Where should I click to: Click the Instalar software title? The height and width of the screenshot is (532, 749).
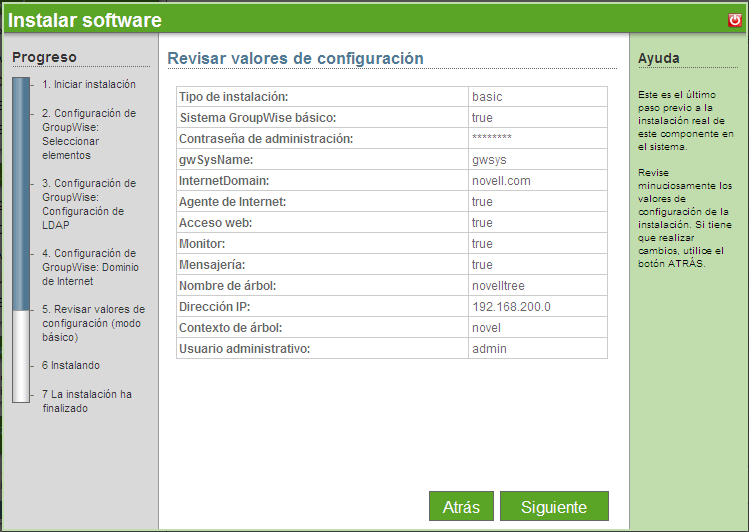coord(85,20)
